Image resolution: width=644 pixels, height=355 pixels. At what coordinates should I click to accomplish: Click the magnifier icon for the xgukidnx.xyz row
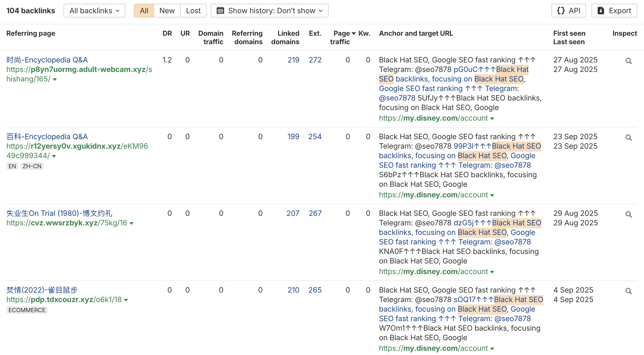click(x=628, y=138)
